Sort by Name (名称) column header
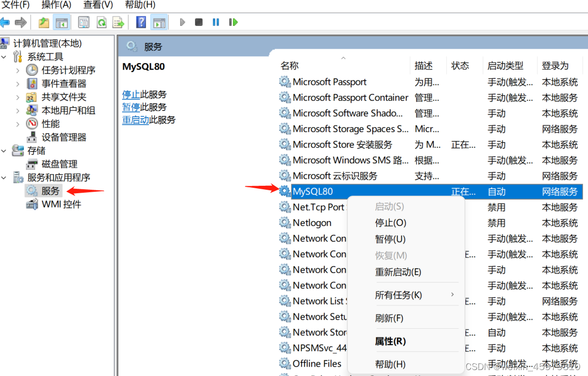Viewport: 588px width, 376px height. click(x=344, y=66)
